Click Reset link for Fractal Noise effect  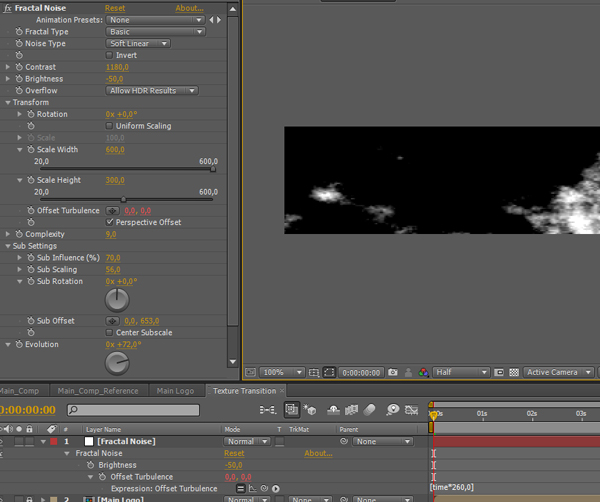tap(115, 8)
